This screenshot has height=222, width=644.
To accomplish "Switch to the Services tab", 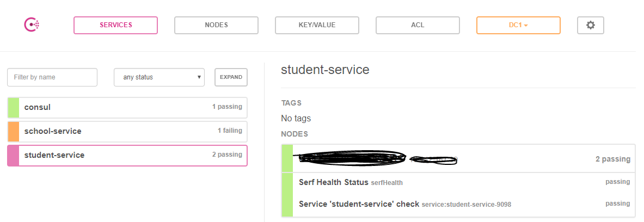I will tap(115, 25).
